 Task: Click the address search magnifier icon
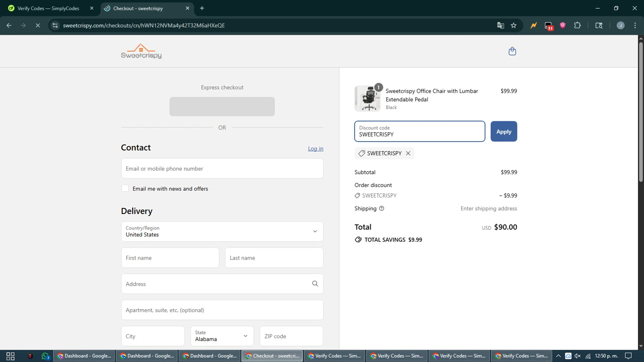pos(315,284)
